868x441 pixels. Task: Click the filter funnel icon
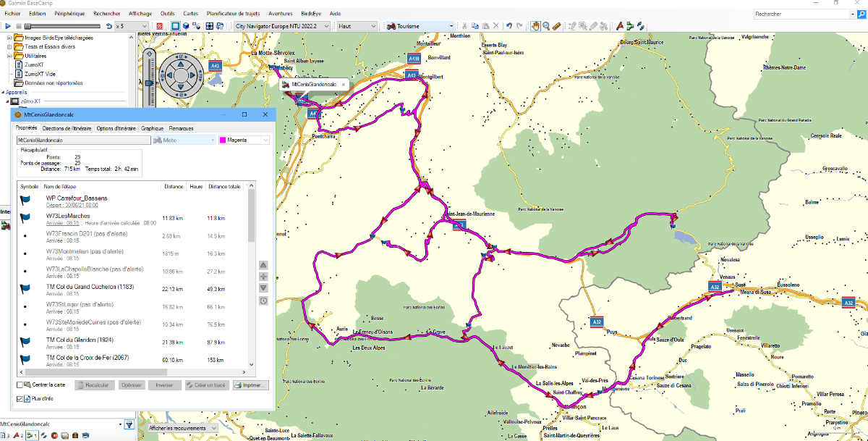129,424
